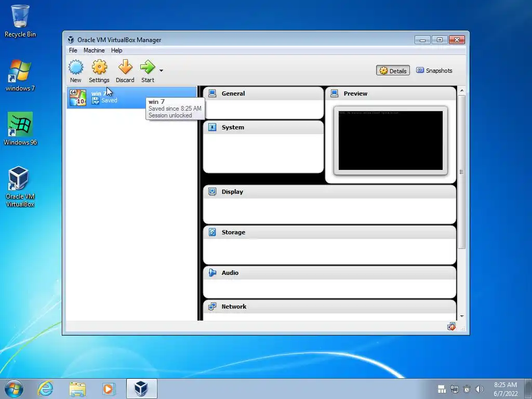Open the Start button dropdown arrow
Image resolution: width=532 pixels, height=399 pixels.
[x=161, y=71]
